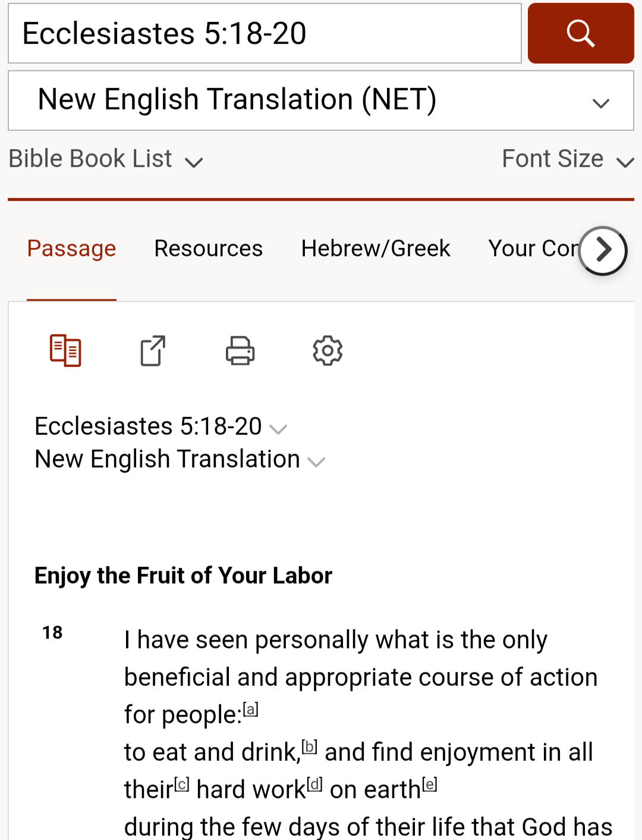Screen dimensions: 642x840
Task: Open footnote a after 'for people:'
Action: (x=251, y=710)
